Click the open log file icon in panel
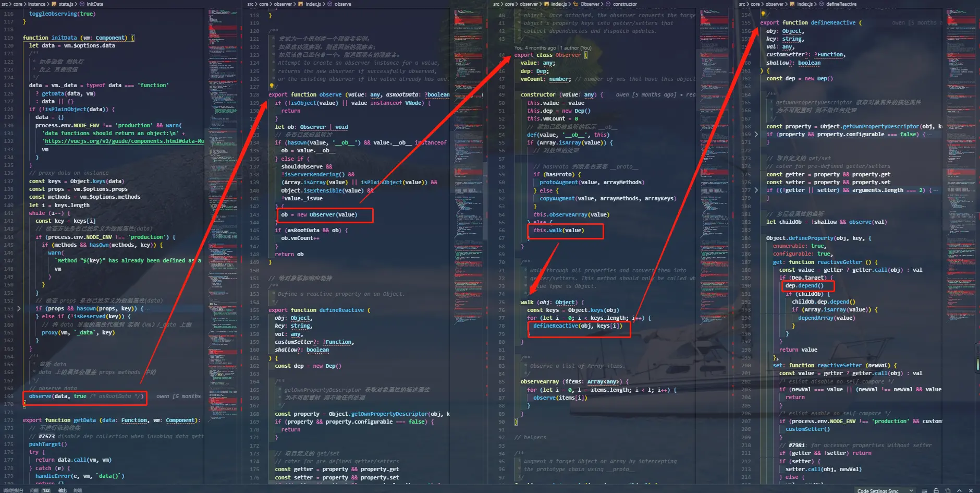Image resolution: width=980 pixels, height=493 pixels. (x=948, y=490)
